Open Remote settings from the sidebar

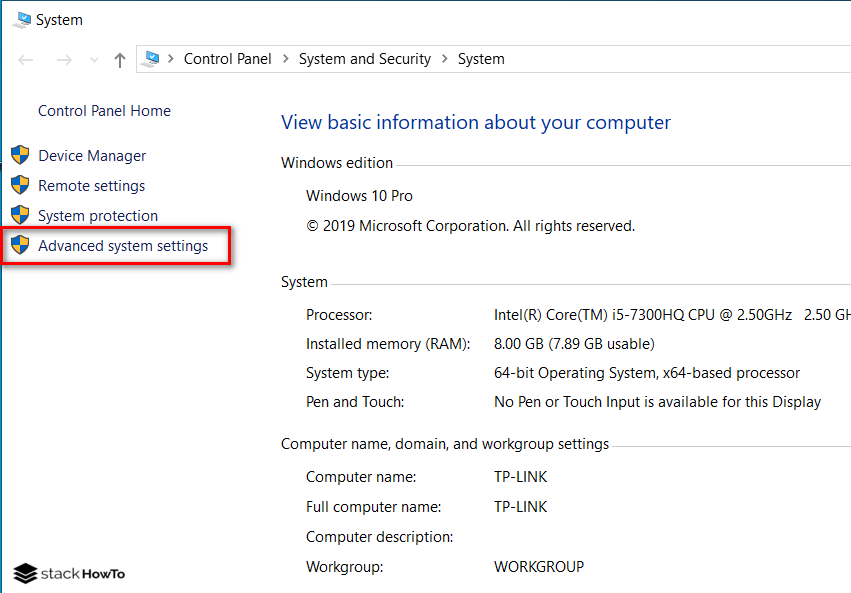(91, 185)
